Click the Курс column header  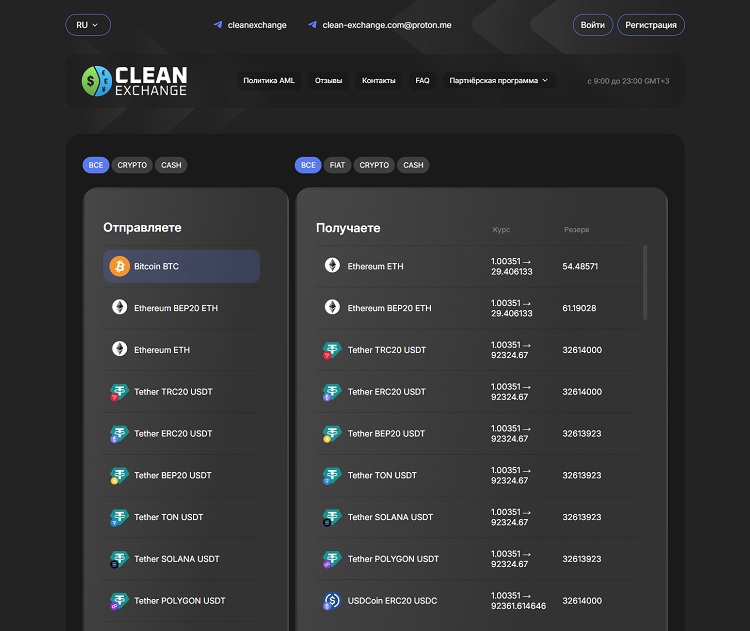tap(501, 230)
